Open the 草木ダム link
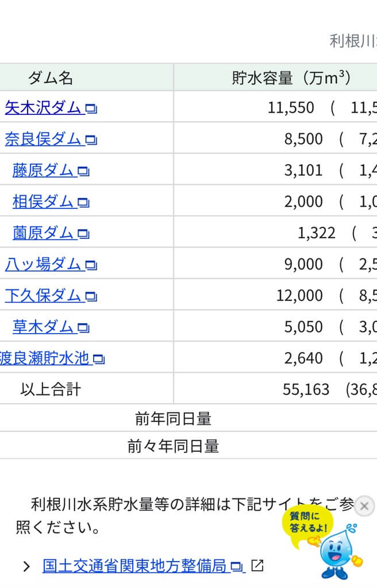The height and width of the screenshot is (588, 377). pos(44,327)
